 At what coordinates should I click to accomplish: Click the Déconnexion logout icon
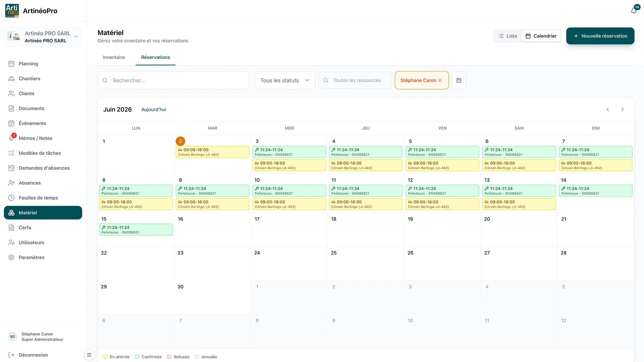11,355
